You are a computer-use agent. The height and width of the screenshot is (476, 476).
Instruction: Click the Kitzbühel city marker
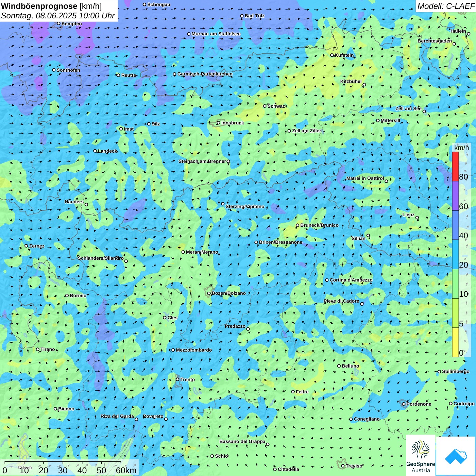[364, 85]
